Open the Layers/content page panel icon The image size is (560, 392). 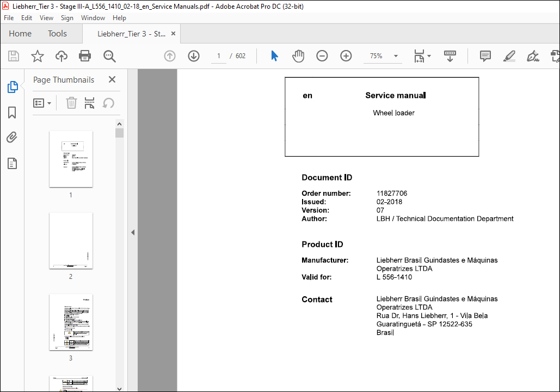tap(12, 163)
